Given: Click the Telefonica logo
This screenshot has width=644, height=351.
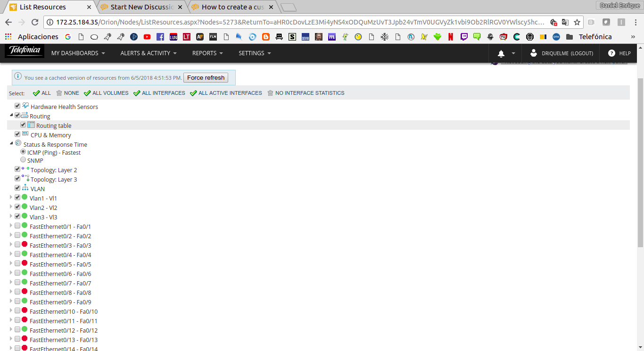Looking at the screenshot, I should click(25, 51).
